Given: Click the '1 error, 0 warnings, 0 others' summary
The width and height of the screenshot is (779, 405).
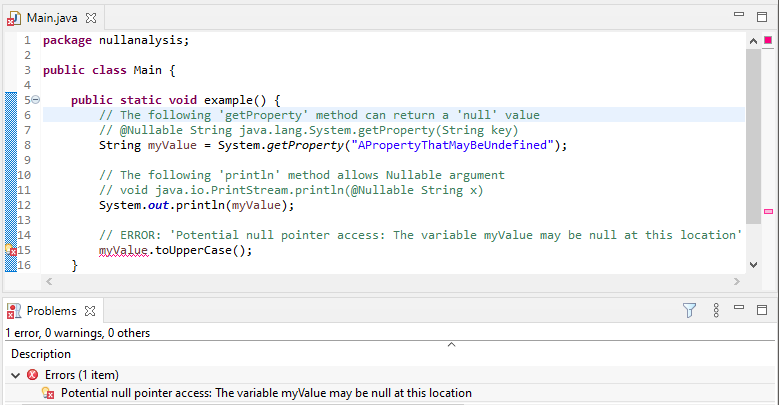Looking at the screenshot, I should point(78,333).
